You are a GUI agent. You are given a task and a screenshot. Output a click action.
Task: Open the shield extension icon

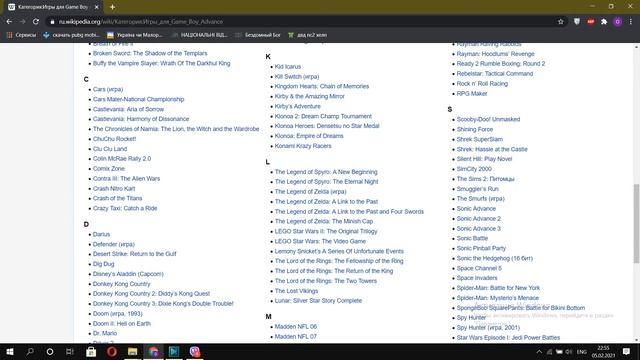point(577,22)
